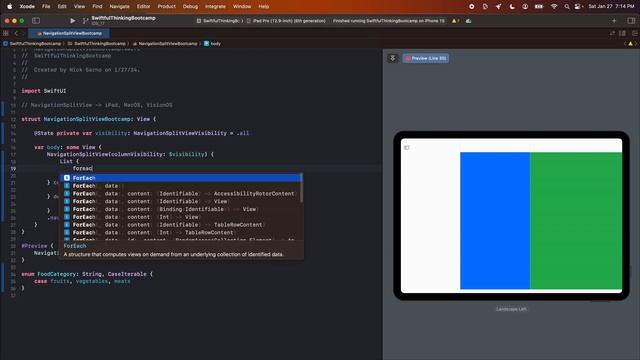The width and height of the screenshot is (640, 360).
Task: Click the Landscape Left label under preview
Action: click(511, 309)
